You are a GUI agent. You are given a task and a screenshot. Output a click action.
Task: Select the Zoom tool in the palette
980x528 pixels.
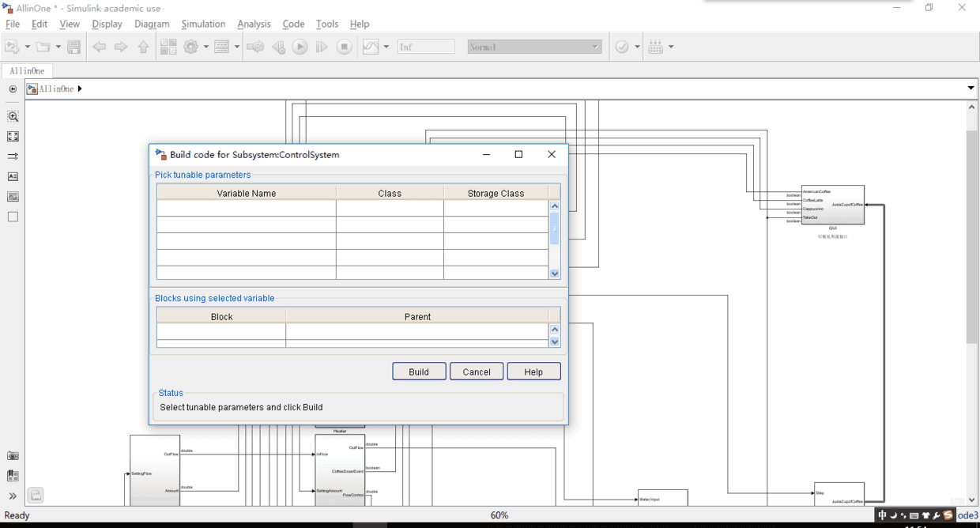(13, 116)
